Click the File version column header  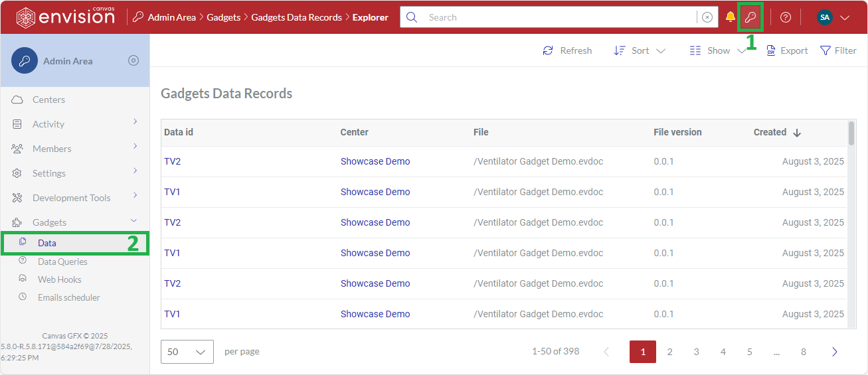click(x=677, y=132)
